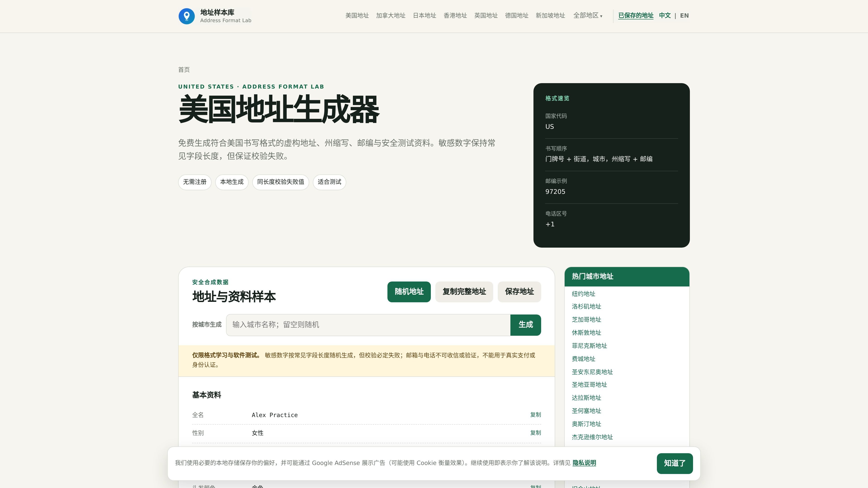This screenshot has height=488, width=868.
Task: Open the 隐私说明 privacy link
Action: [x=584, y=463]
